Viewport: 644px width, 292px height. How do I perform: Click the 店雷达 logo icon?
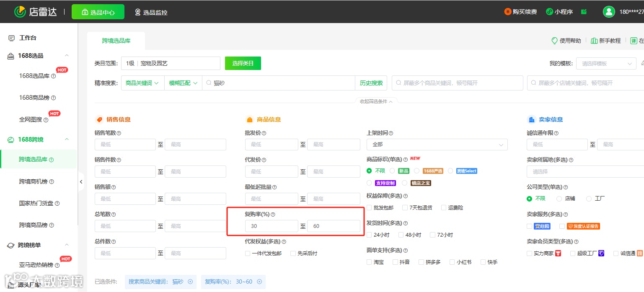coord(20,12)
